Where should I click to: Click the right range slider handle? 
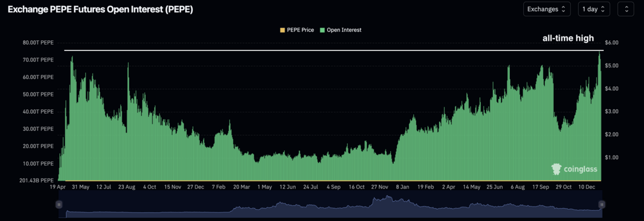coord(602,204)
